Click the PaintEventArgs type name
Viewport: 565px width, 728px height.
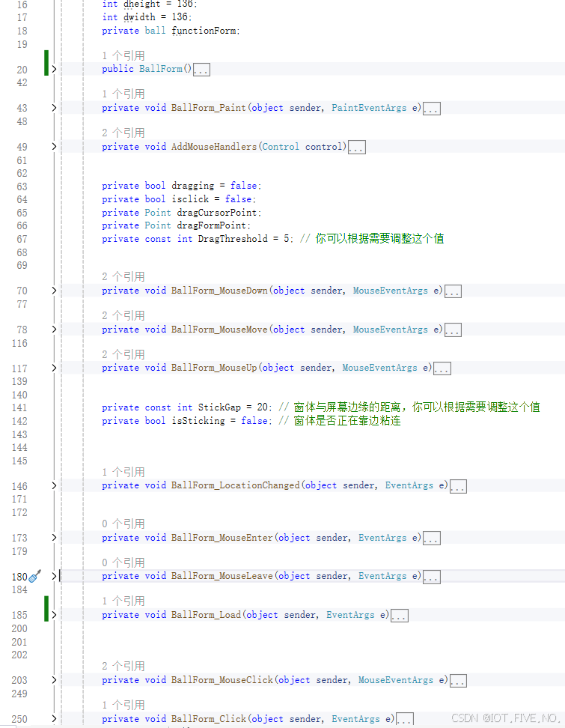tap(369, 108)
